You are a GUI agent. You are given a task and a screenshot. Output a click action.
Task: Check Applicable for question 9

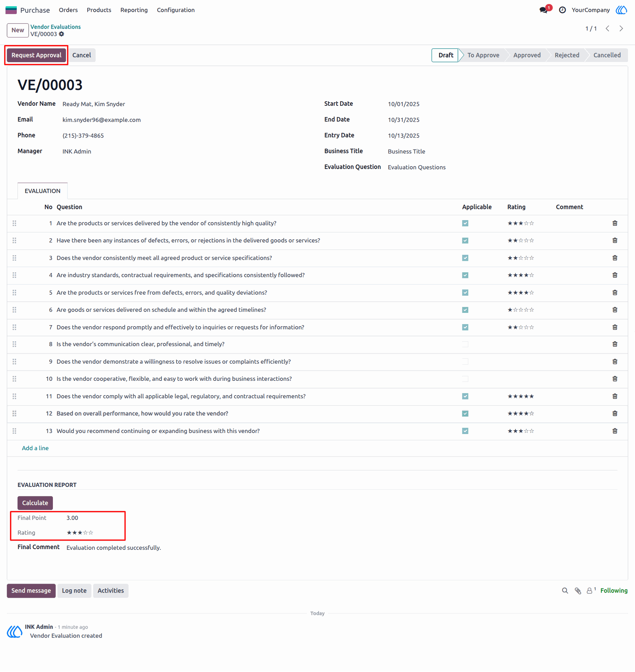pyautogui.click(x=465, y=362)
